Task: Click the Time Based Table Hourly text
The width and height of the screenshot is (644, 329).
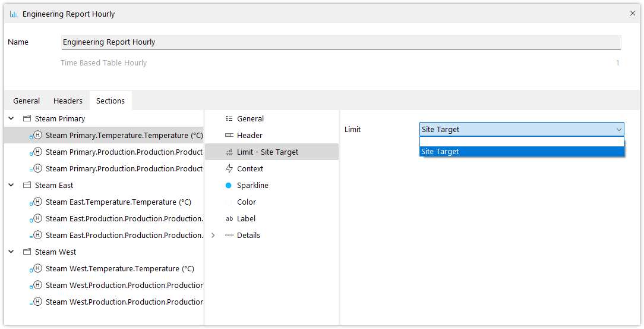Action: click(103, 63)
